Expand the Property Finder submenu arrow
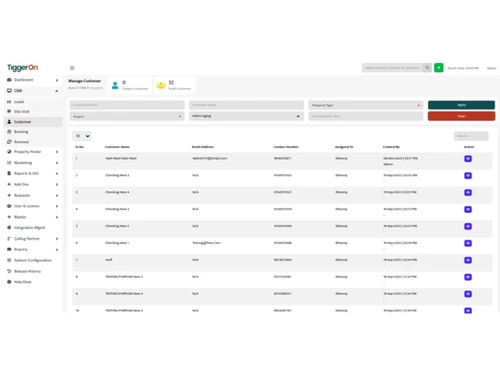This screenshot has height=375, width=500. [x=57, y=152]
